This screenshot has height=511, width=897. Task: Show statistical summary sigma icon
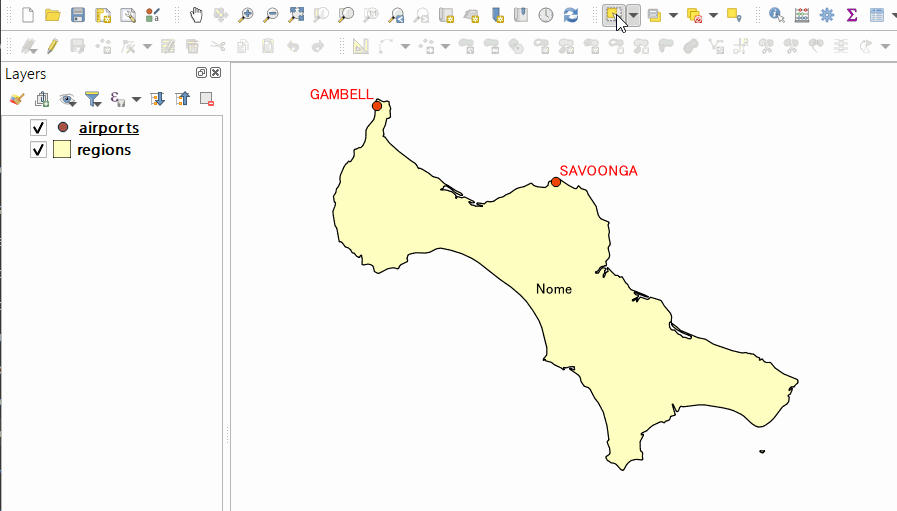coord(852,15)
